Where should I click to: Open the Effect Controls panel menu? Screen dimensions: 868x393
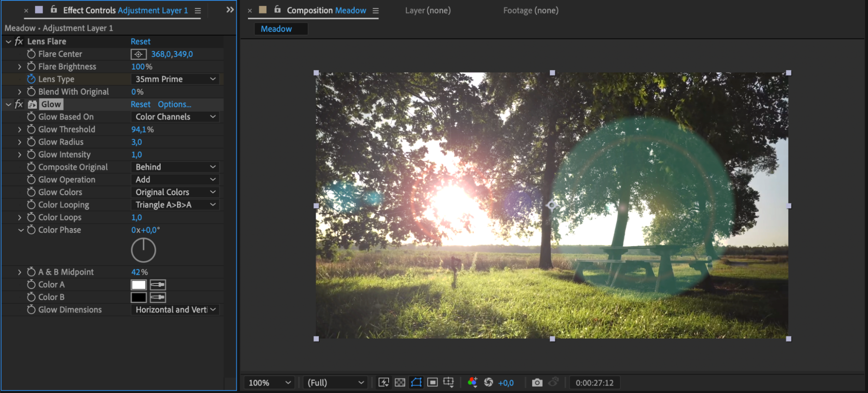click(198, 11)
